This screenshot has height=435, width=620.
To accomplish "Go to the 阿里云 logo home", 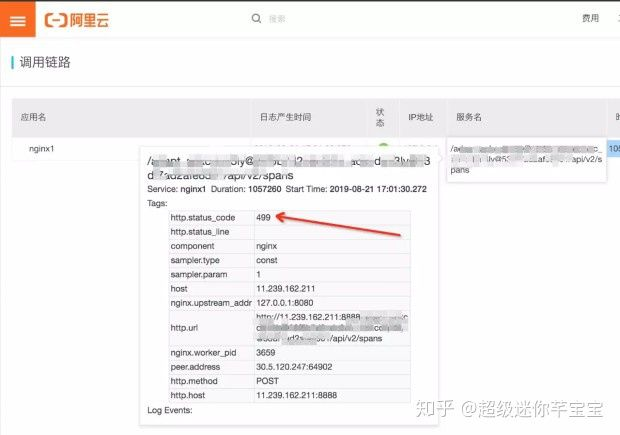I will click(x=77, y=20).
